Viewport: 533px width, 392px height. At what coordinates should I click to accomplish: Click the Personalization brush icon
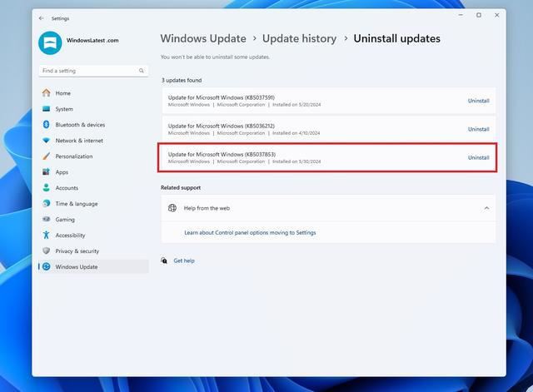pyautogui.click(x=47, y=156)
